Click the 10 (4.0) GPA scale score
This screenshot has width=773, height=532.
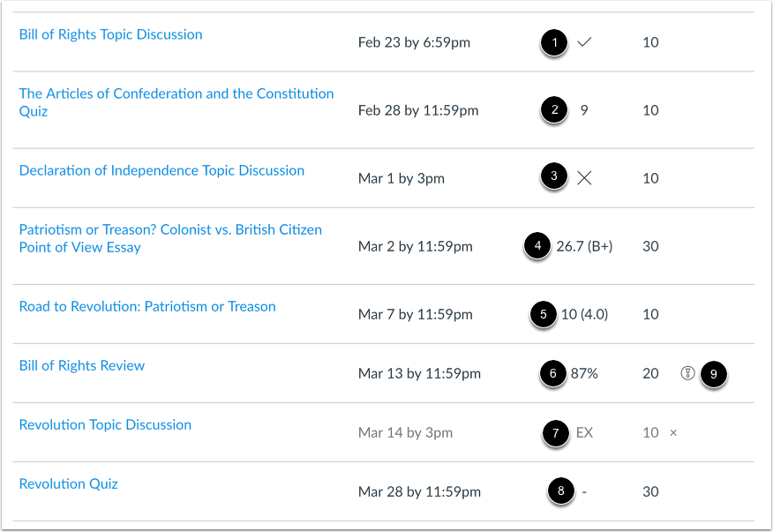click(x=584, y=314)
